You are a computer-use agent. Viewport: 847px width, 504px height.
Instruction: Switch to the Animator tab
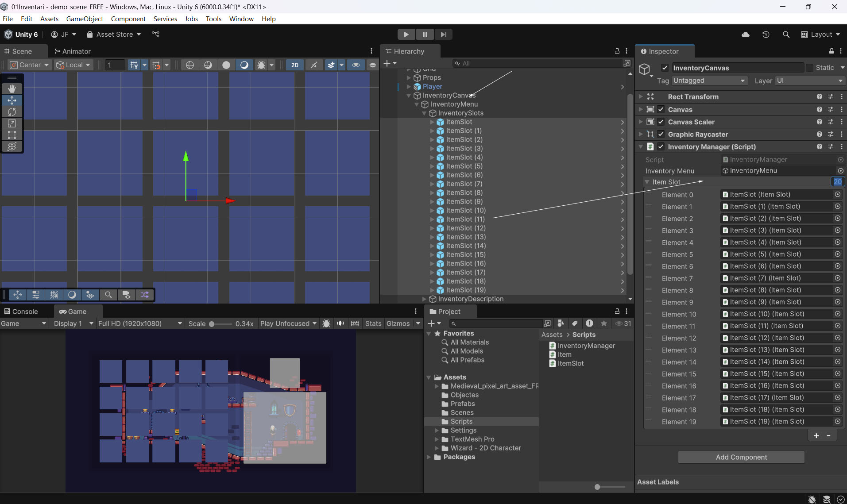click(x=72, y=51)
